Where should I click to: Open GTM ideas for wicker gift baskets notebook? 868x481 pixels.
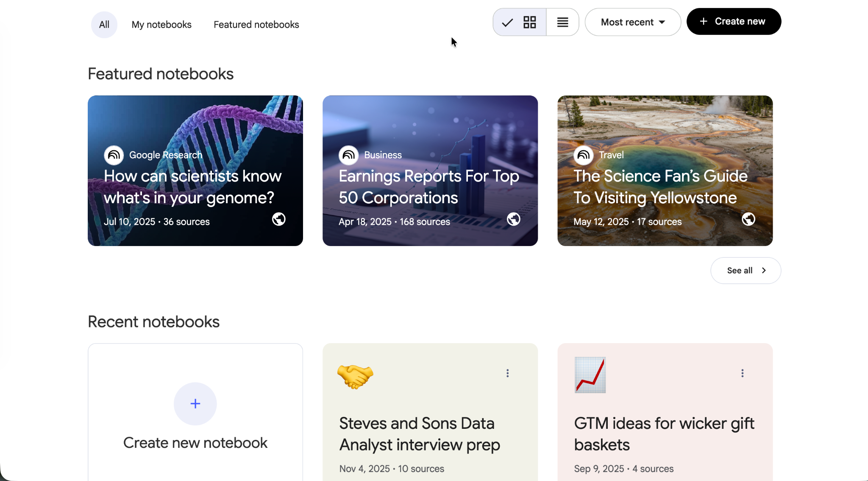pos(664,433)
